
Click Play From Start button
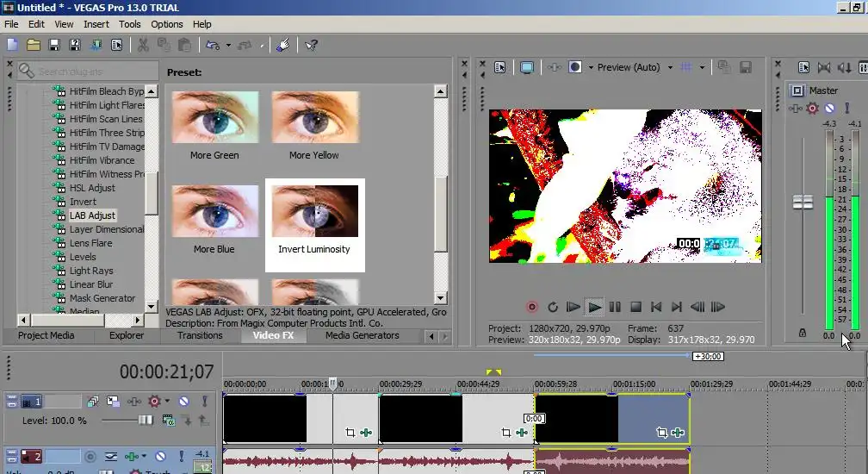(x=573, y=307)
